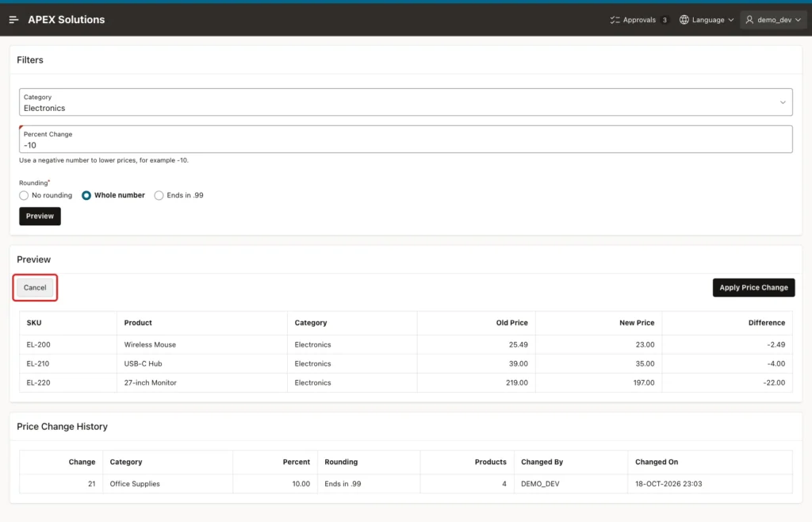Open the Language menu chevron
The image size is (812, 522).
click(730, 20)
